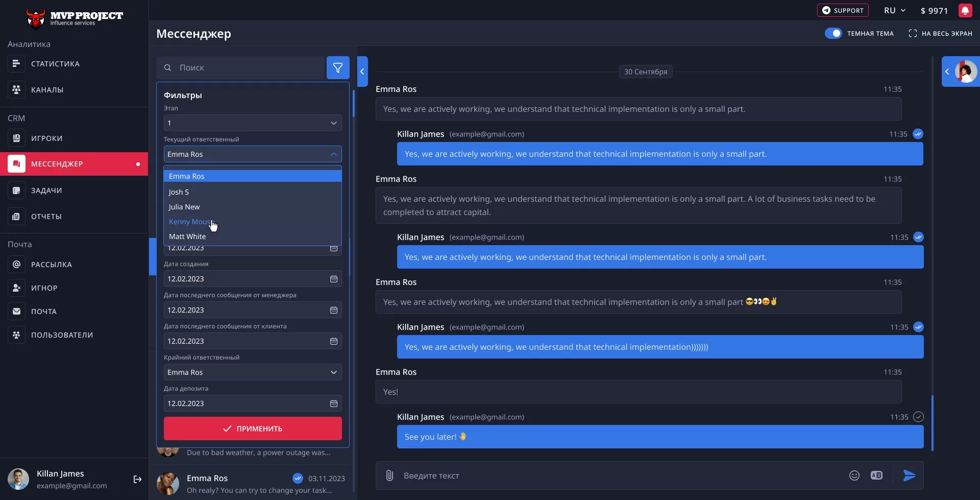Viewport: 980px width, 500px height.
Task: Select Kenny Mous from the dropdown list
Action: pyautogui.click(x=190, y=222)
